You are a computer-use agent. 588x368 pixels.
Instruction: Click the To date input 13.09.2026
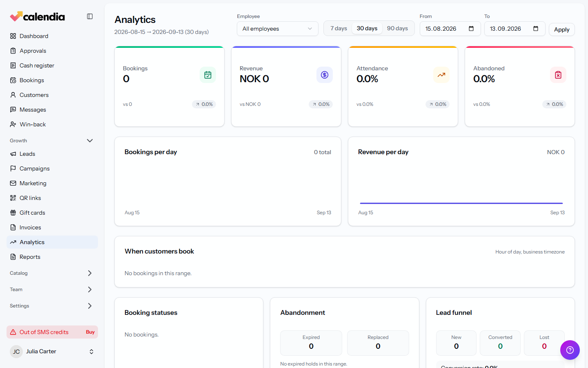(514, 29)
